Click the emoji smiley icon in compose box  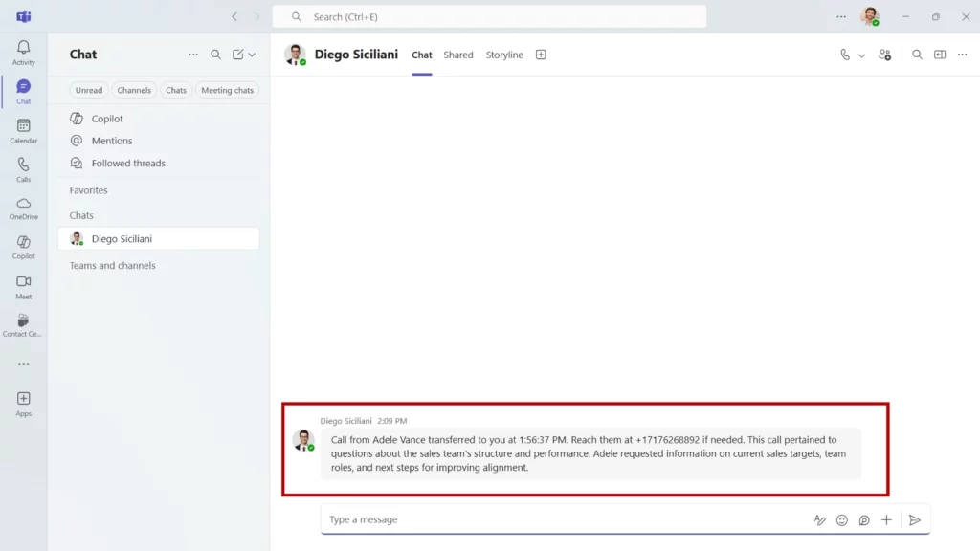(x=842, y=520)
